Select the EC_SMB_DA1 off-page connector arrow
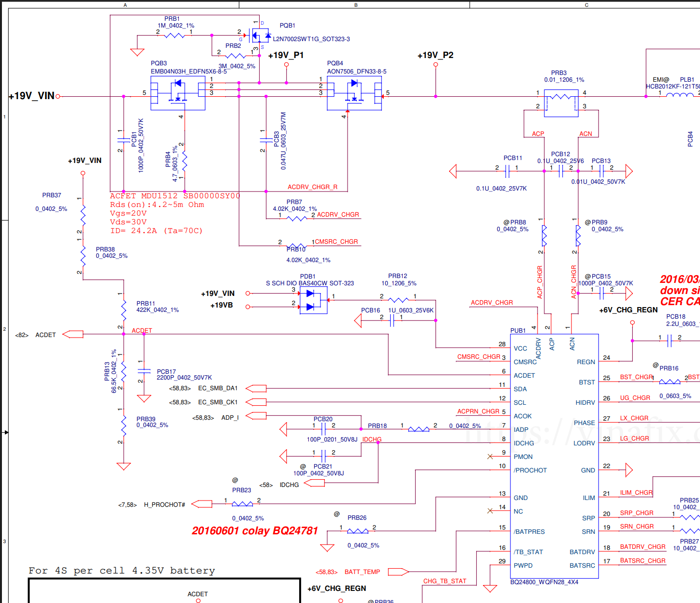Viewport: 700px width, 603px height. (256, 388)
